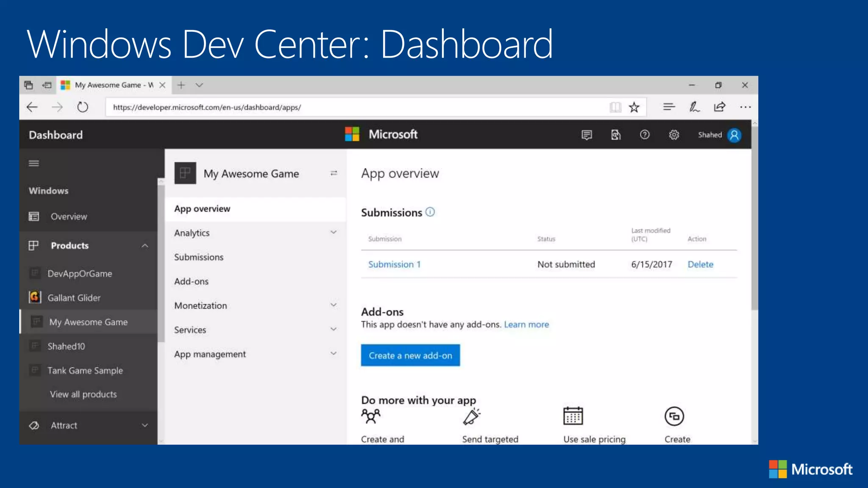Expand the Services menu
Viewport: 868px width, 488px height.
(x=334, y=329)
